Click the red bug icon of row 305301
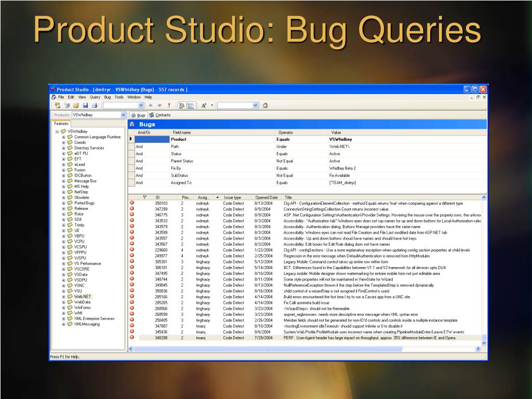The width and height of the screenshot is (532, 399). point(132,261)
